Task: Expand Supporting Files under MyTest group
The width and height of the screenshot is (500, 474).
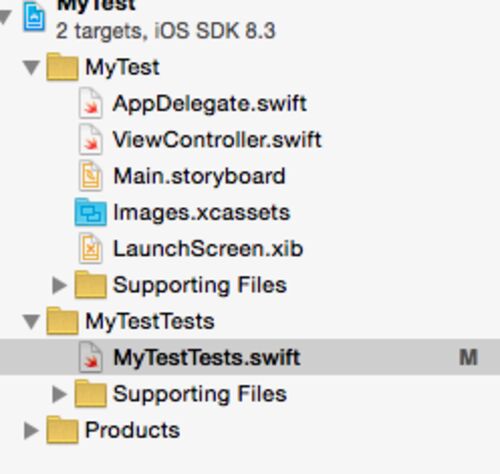Action: (60, 285)
